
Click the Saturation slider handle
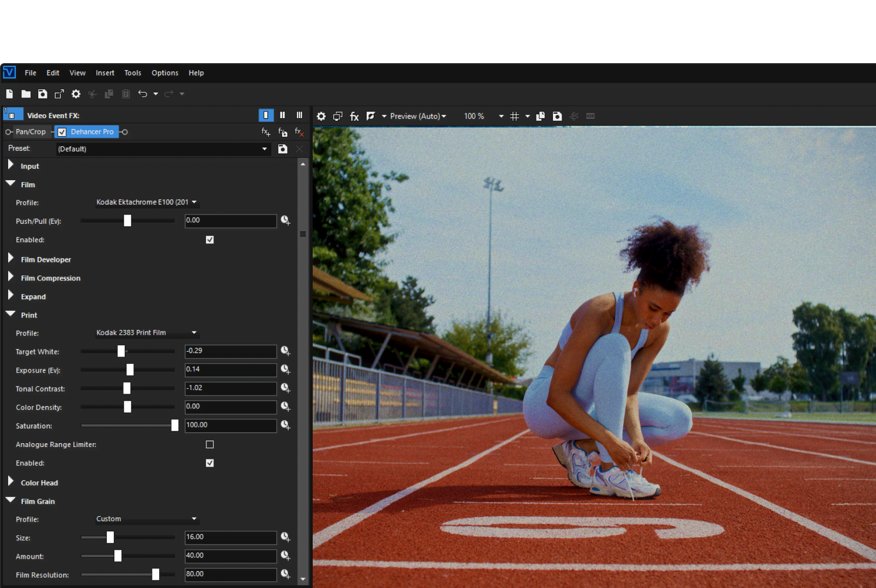[x=175, y=425]
